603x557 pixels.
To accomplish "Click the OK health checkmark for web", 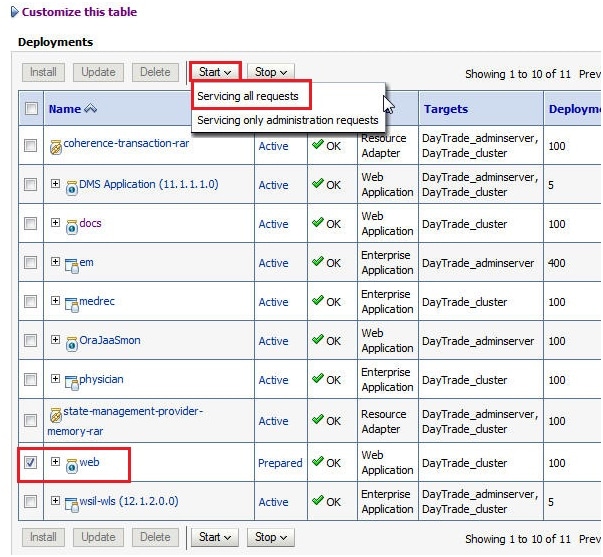I will click(318, 462).
